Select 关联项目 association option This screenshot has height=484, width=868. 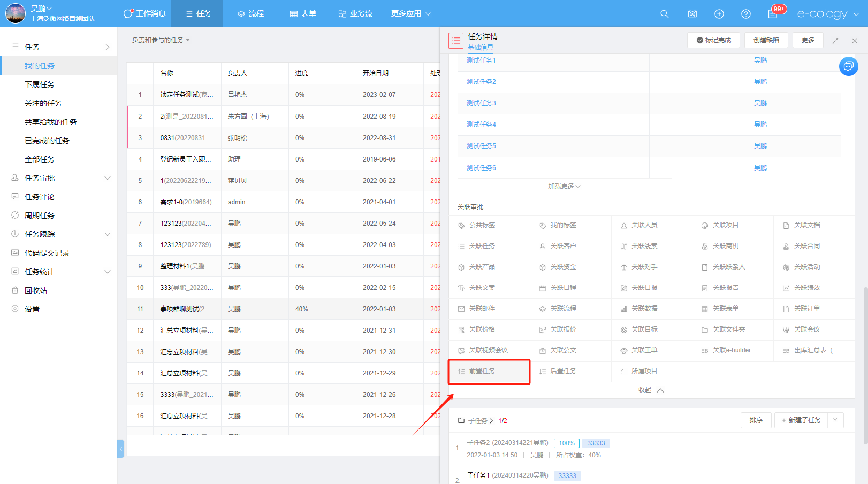coord(733,225)
